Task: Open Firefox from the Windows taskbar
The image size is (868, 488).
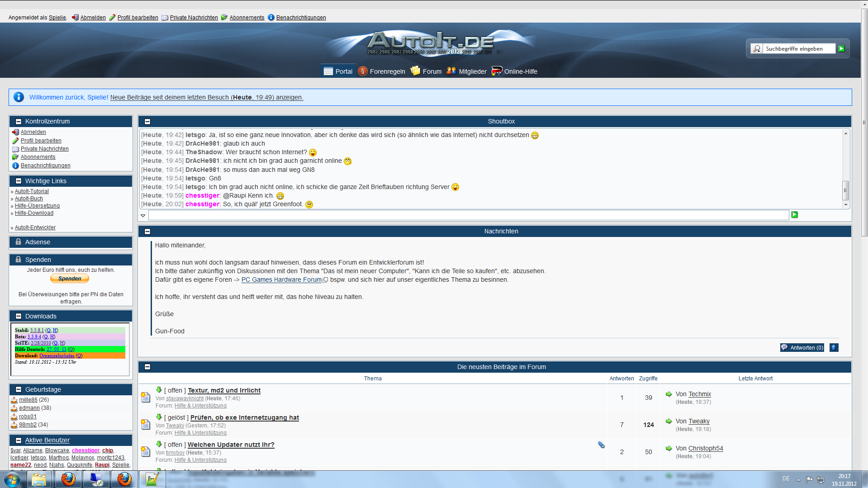Action: [68, 479]
